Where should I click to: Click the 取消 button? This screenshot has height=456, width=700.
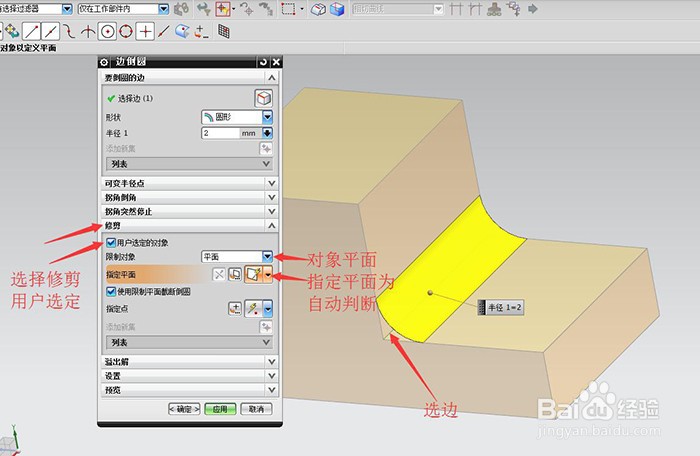256,409
